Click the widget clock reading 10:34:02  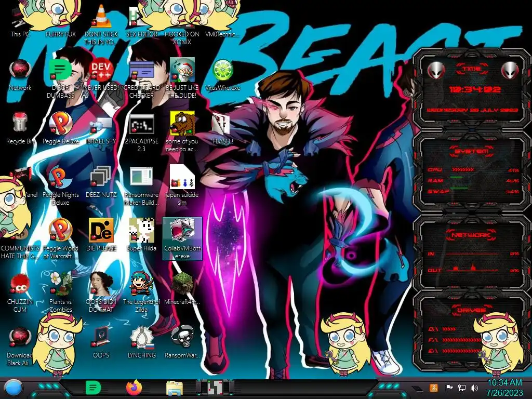click(475, 89)
